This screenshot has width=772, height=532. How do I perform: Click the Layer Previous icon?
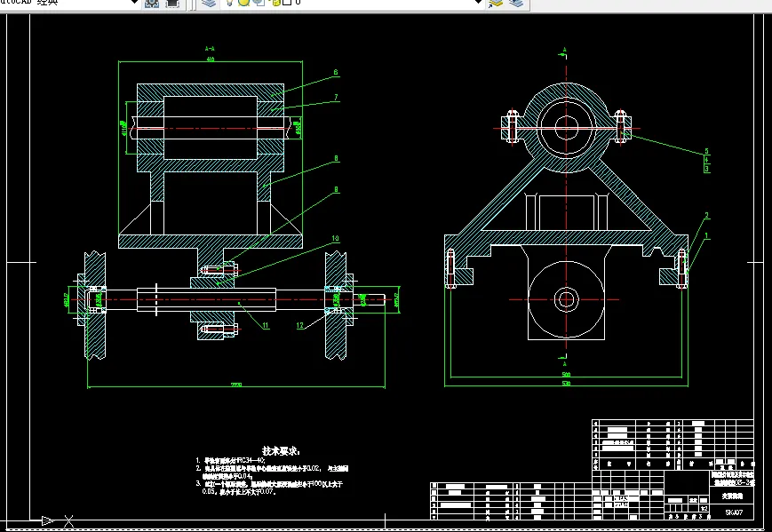[516, 4]
